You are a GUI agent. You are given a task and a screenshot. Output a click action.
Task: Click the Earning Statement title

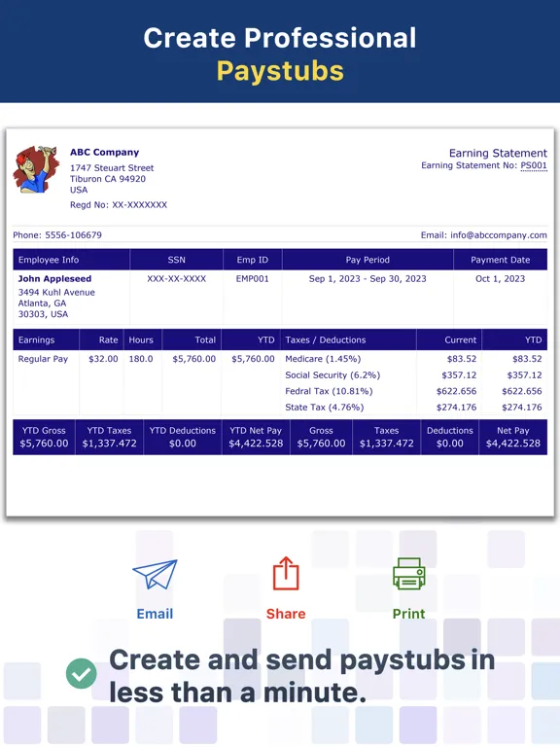click(498, 153)
